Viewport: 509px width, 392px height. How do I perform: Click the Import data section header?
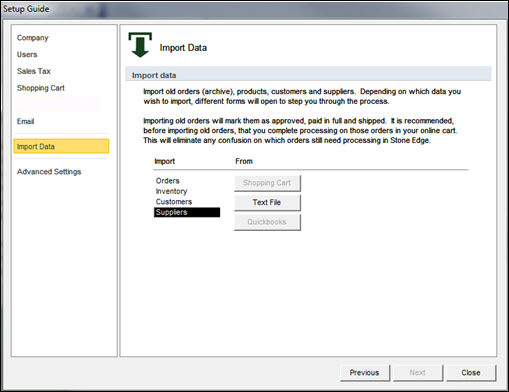pyautogui.click(x=308, y=75)
